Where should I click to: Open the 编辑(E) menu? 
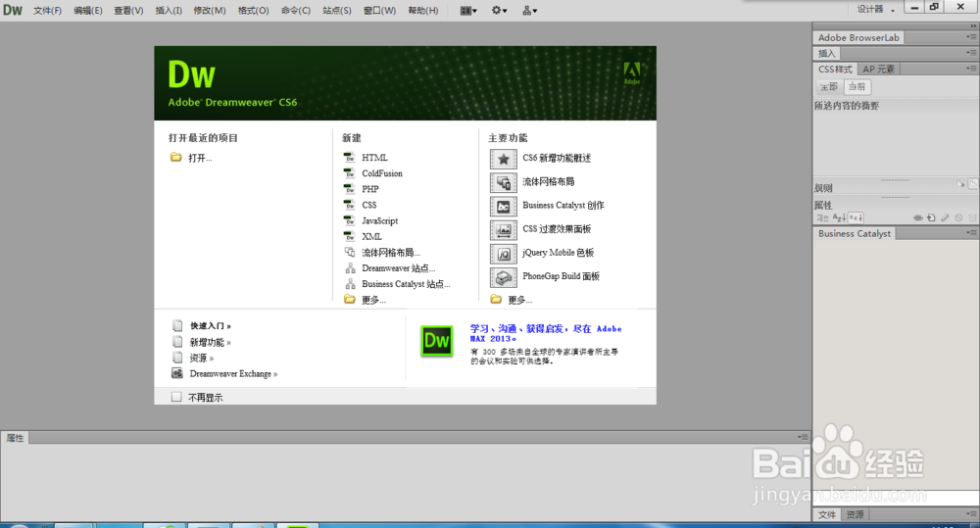tap(87, 11)
